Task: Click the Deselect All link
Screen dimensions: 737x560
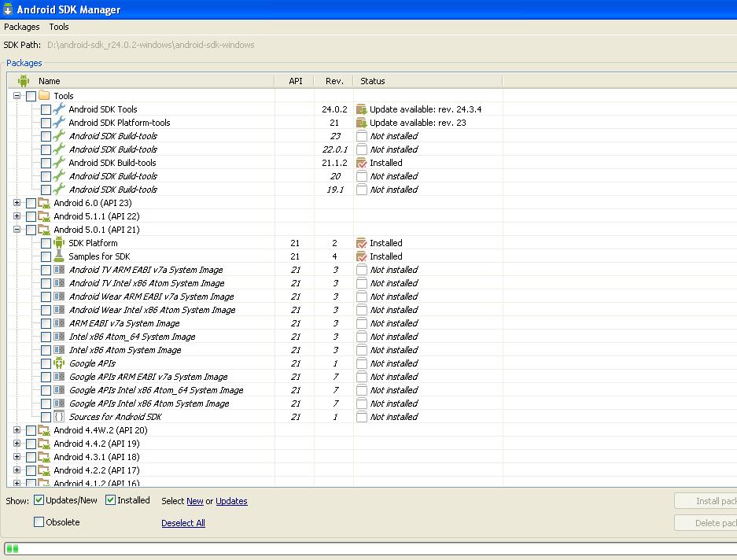Action: pyautogui.click(x=183, y=523)
